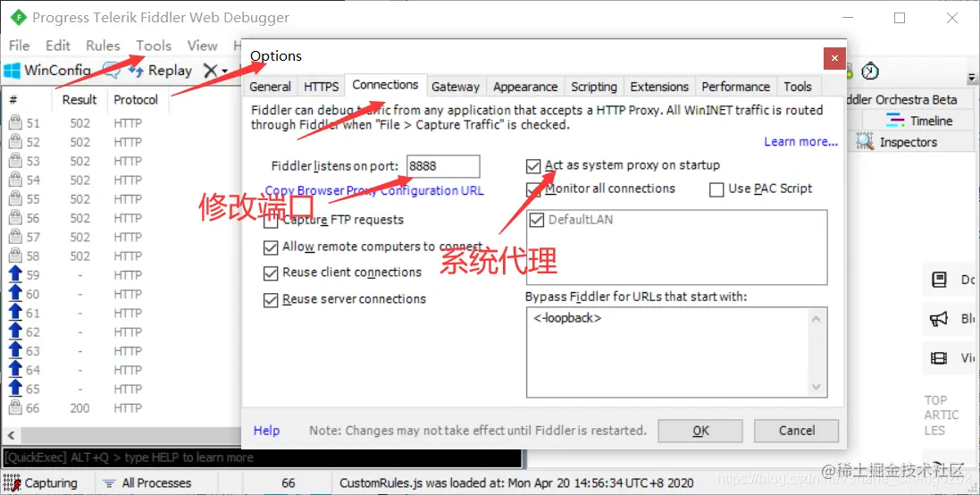Sort by Protocol column header
The width and height of the screenshot is (980, 495).
click(136, 99)
